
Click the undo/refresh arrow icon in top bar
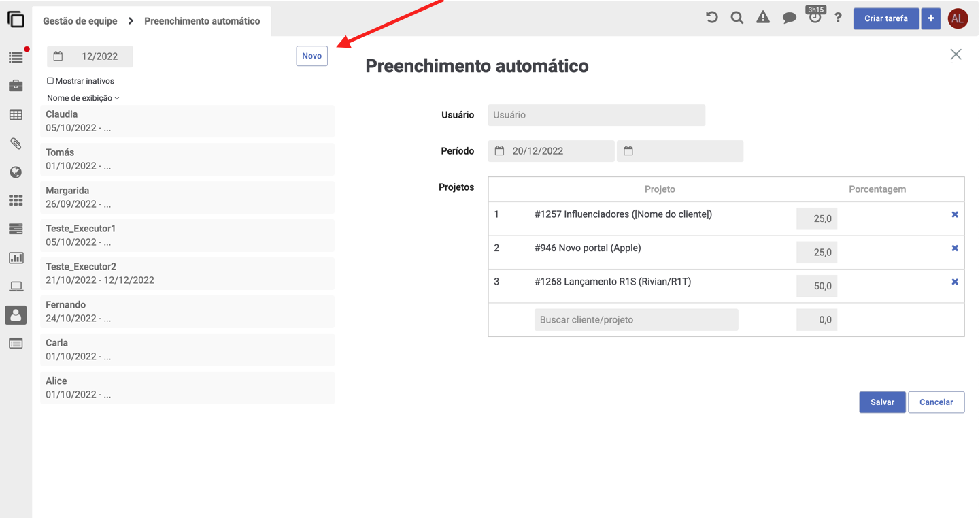[711, 18]
